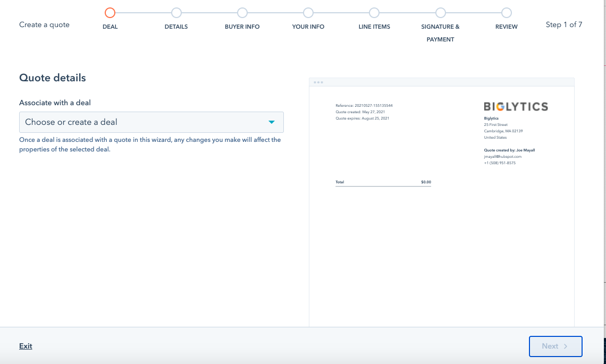This screenshot has width=606, height=364.
Task: Click the teal dropdown arrow in deal selector
Action: pyautogui.click(x=272, y=122)
